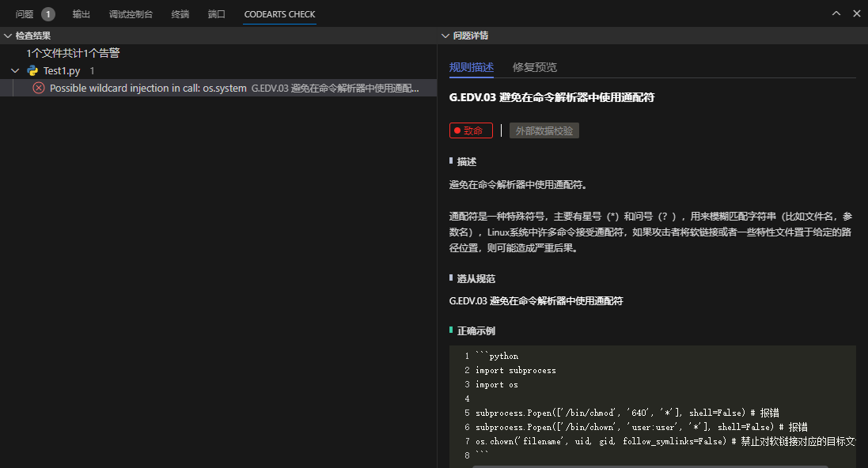Click the G.EDV.03 text under 遵从规范
The height and width of the screenshot is (468, 868).
point(536,301)
